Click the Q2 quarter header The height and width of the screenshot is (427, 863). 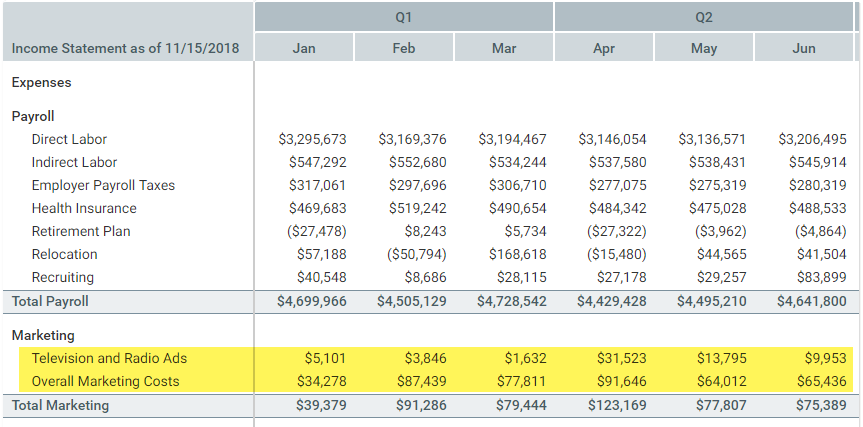click(703, 17)
